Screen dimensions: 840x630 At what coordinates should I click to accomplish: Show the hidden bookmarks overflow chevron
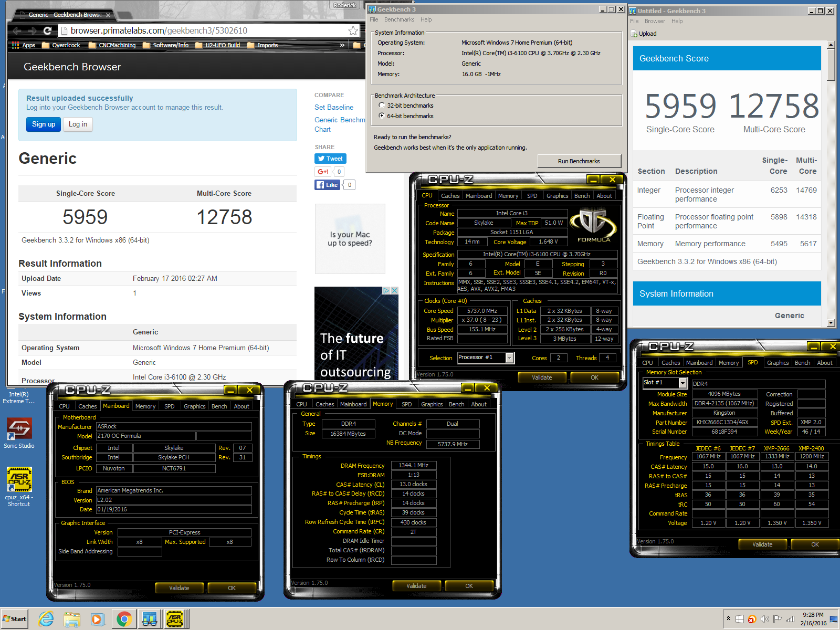[342, 45]
